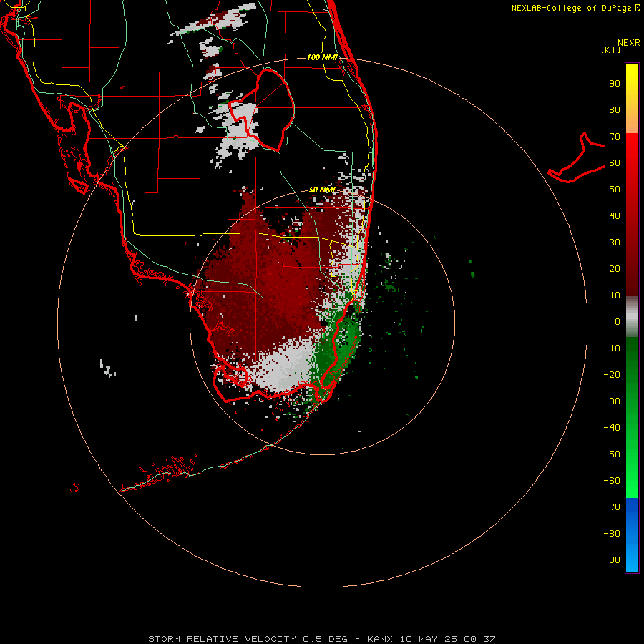Click the "30" value on velocity scale
Screen dimensions: 644x644
(615, 243)
